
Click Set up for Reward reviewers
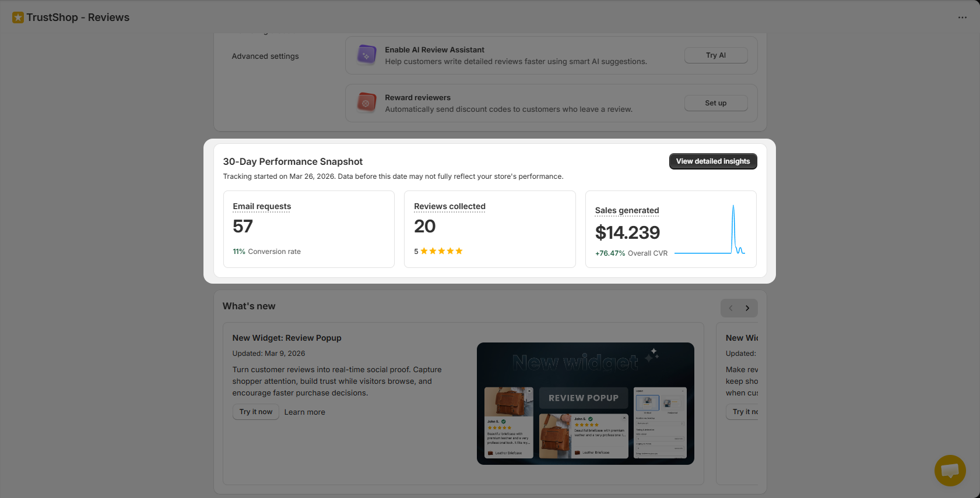(x=715, y=103)
